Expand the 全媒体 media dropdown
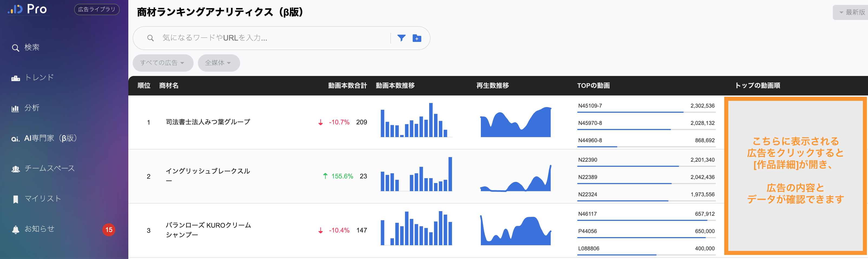Screen dimensions: 868x259 pos(218,63)
